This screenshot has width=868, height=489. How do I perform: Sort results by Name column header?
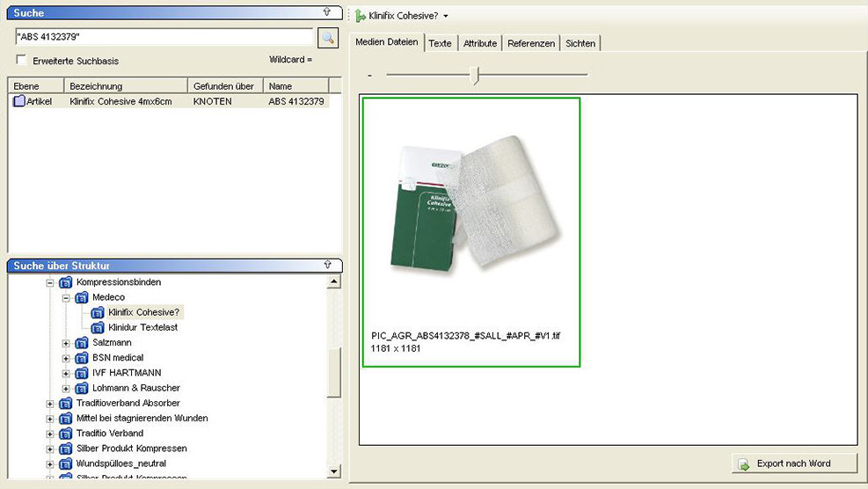295,86
